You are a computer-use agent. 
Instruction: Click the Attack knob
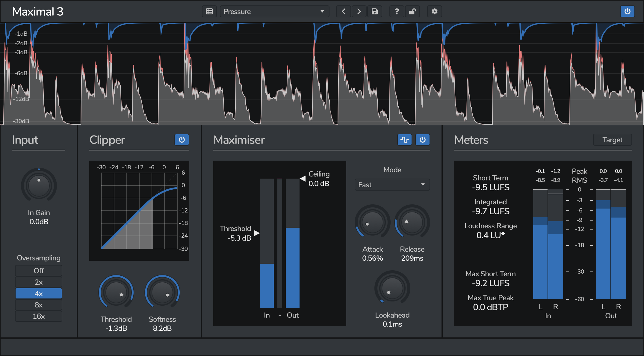(373, 222)
